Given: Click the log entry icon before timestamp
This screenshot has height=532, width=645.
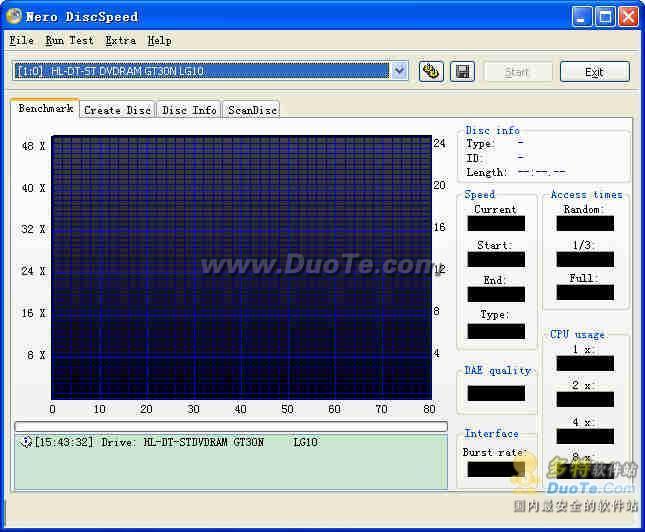Looking at the screenshot, I should 26,442.
